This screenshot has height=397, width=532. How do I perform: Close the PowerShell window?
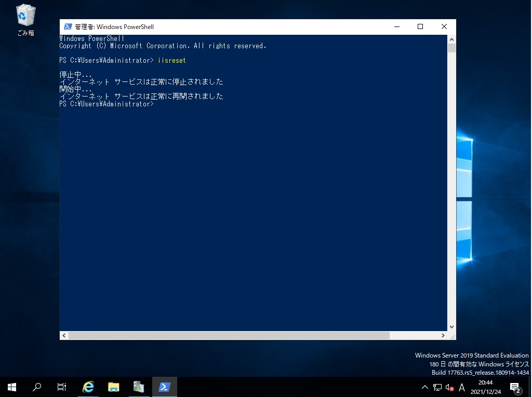[444, 26]
